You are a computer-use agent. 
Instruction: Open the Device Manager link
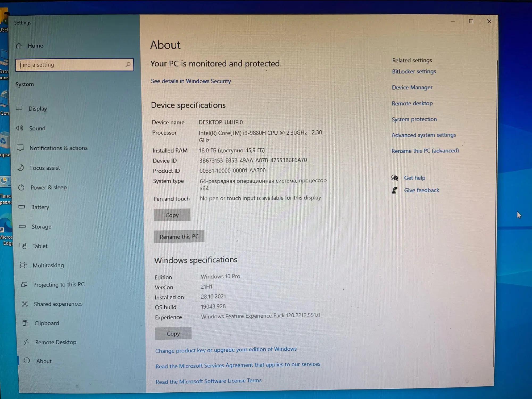[x=412, y=88]
